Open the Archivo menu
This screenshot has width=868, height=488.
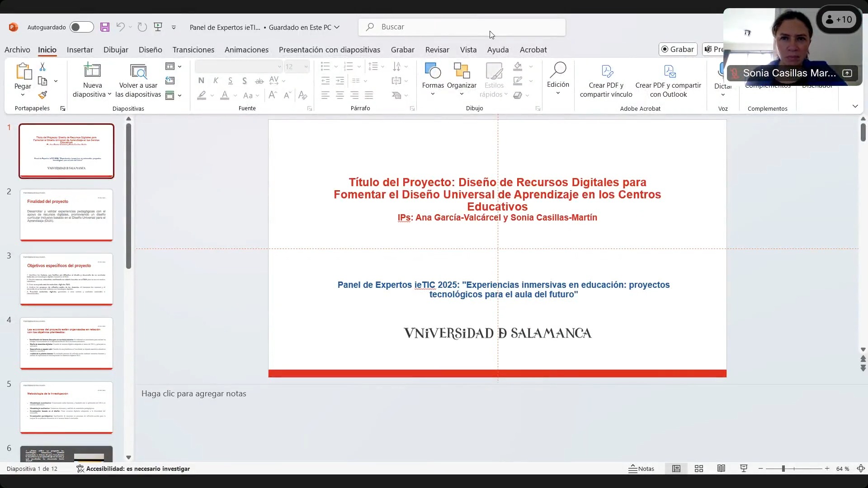tap(17, 50)
